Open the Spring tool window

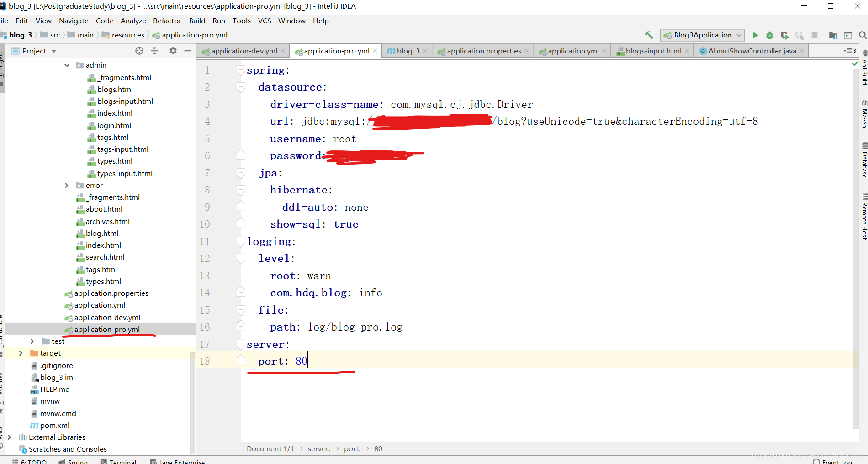pos(73,461)
